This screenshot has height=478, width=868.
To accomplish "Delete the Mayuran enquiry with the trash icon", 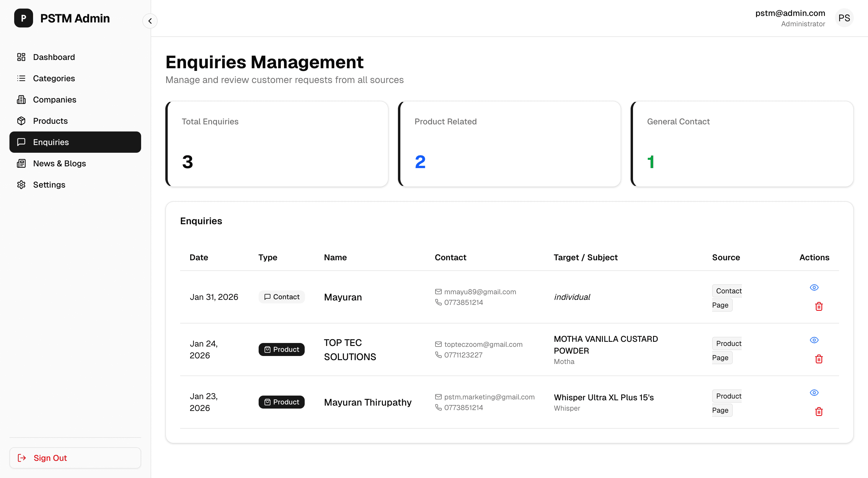I will click(819, 306).
